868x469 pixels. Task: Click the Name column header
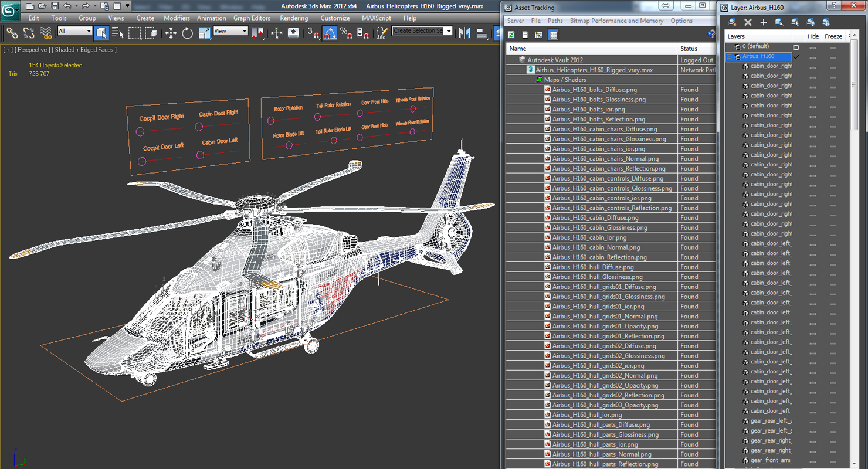[x=591, y=49]
